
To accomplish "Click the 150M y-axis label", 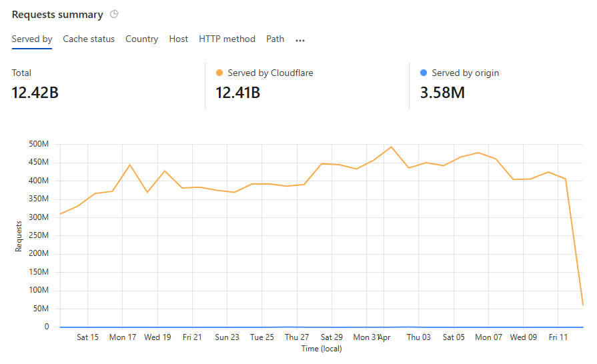I will [39, 272].
